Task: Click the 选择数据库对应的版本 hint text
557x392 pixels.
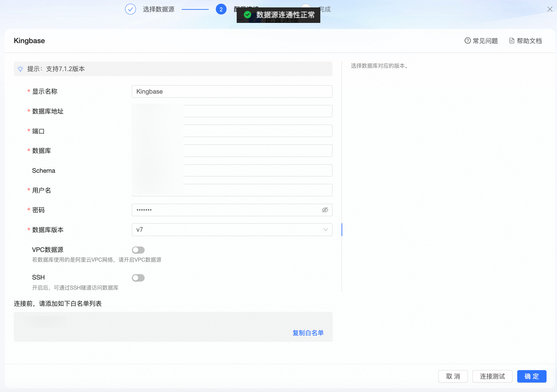Action: [380, 66]
